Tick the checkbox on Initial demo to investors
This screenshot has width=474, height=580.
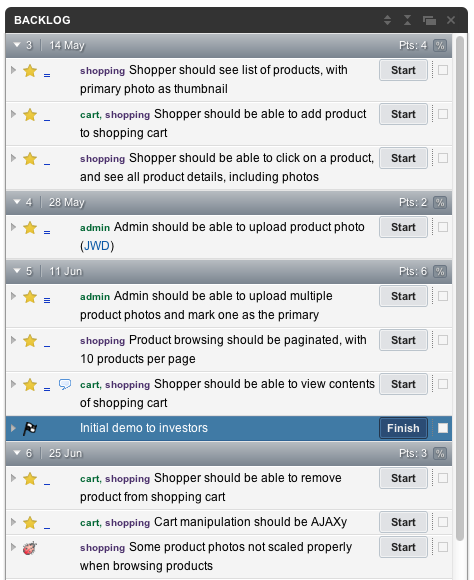443,428
